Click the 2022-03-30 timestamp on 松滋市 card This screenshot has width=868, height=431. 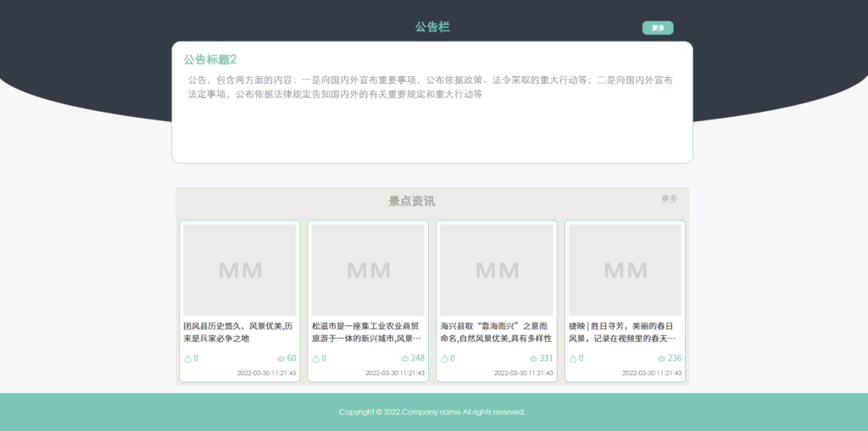[x=395, y=373]
